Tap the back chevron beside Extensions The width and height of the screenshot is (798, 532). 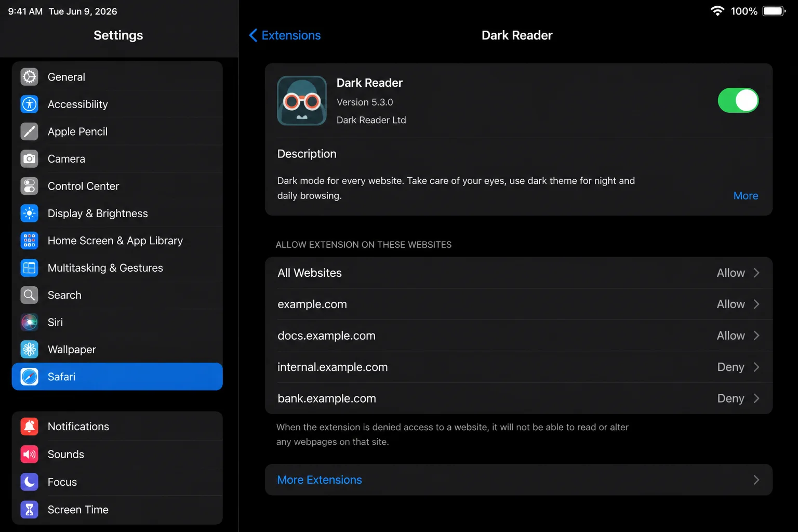point(253,35)
